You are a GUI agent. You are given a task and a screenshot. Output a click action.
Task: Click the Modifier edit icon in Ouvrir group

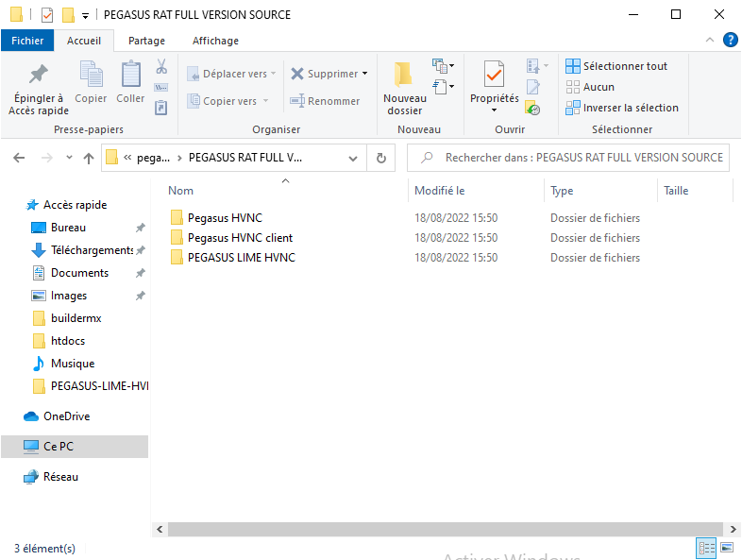pyautogui.click(x=533, y=87)
